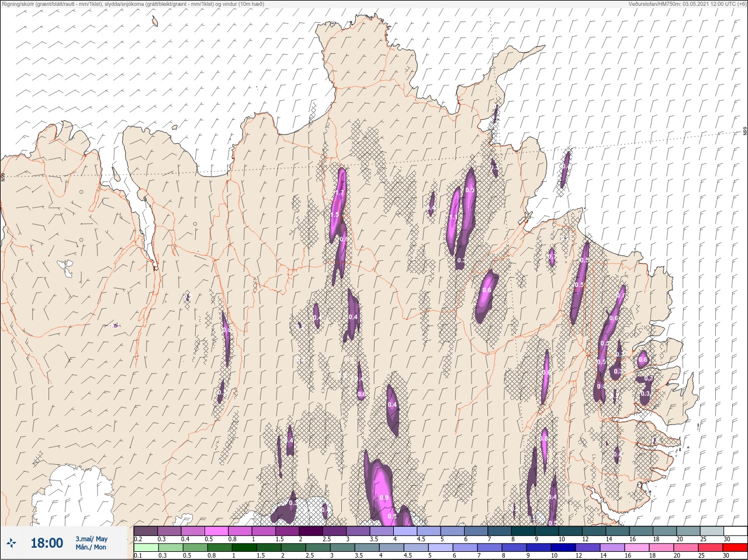This screenshot has height=560, width=748.
Task: Click the 1.1 precipitation value on the map
Action: pyautogui.click(x=453, y=217)
